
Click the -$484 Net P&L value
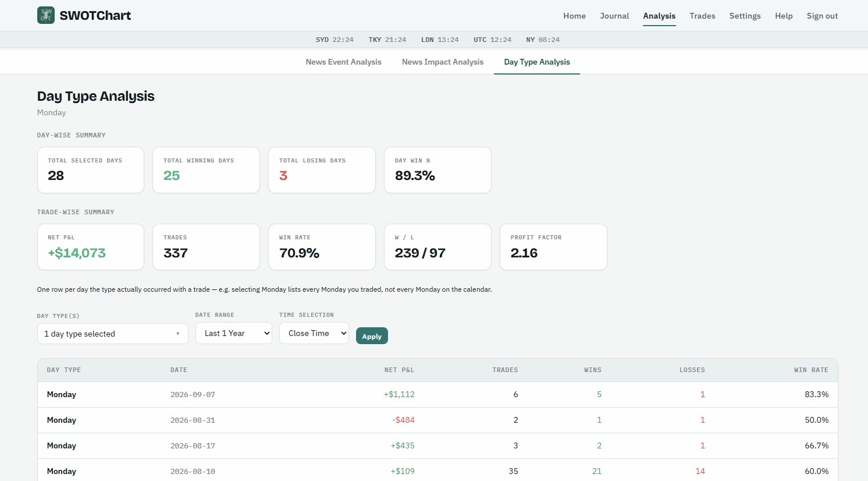click(403, 420)
